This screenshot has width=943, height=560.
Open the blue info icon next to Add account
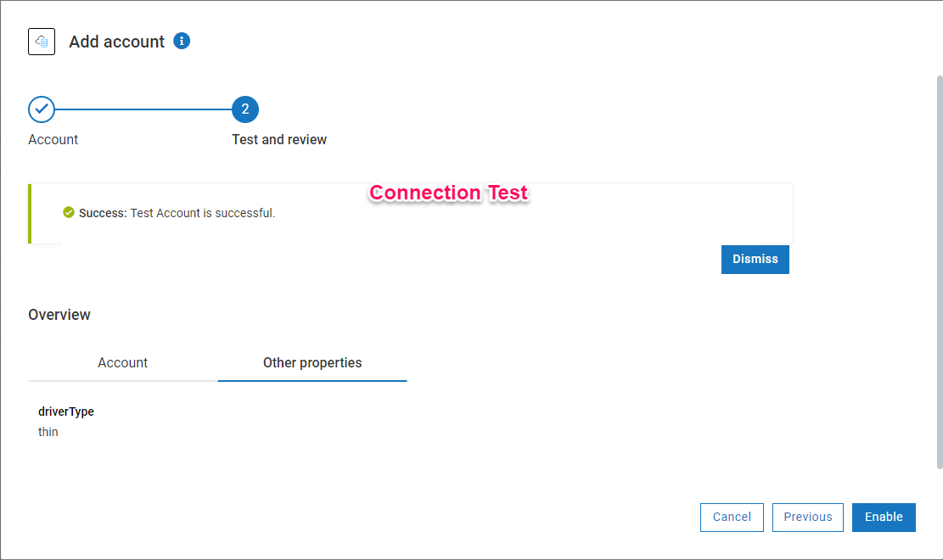coord(182,41)
